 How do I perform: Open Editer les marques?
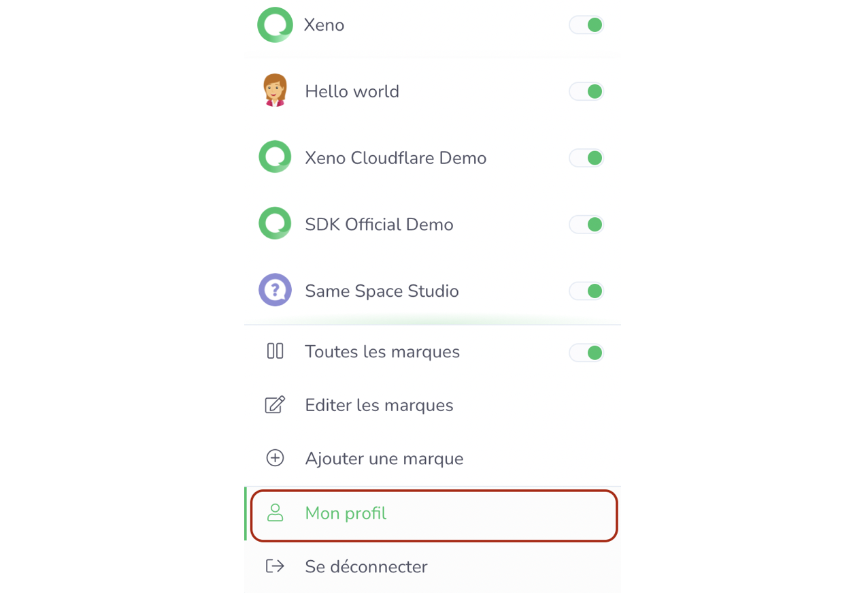379,406
